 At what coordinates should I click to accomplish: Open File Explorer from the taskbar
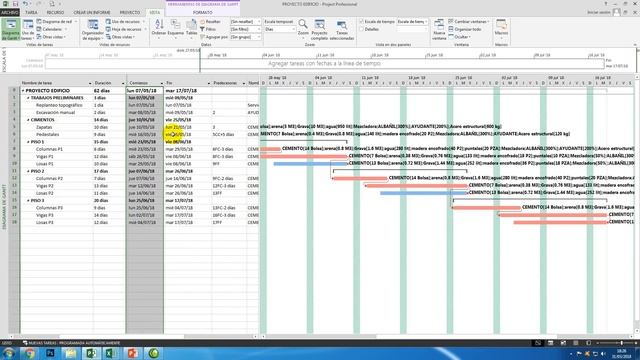tap(71, 353)
